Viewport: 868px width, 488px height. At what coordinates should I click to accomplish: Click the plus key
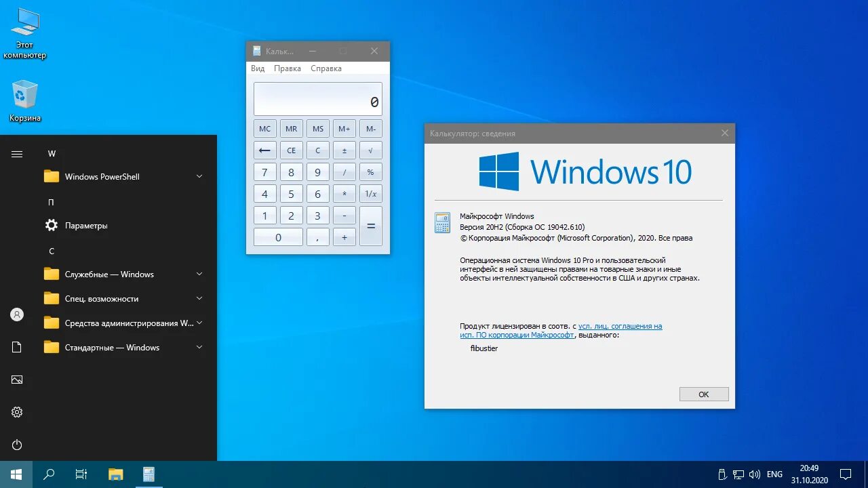(x=344, y=237)
